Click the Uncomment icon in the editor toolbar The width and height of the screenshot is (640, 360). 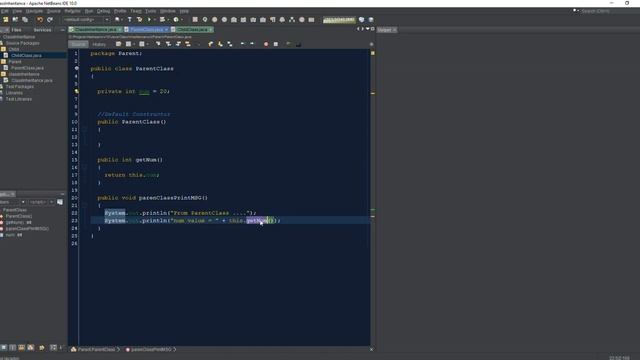pyautogui.click(x=298, y=44)
